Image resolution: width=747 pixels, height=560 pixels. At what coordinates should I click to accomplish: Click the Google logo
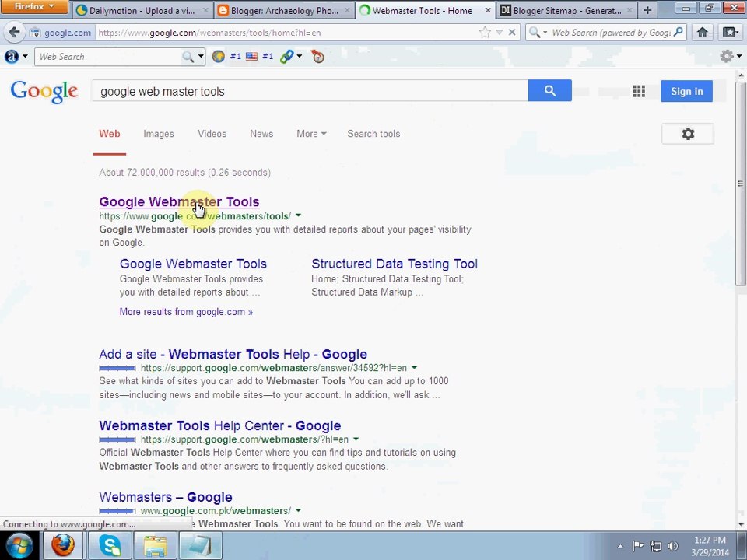coord(44,91)
